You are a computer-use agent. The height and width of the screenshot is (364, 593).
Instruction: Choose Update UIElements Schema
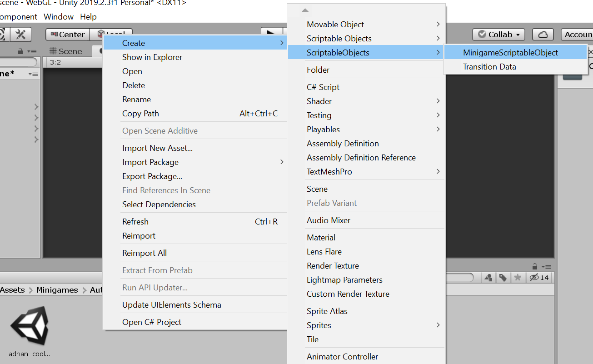coord(195,305)
